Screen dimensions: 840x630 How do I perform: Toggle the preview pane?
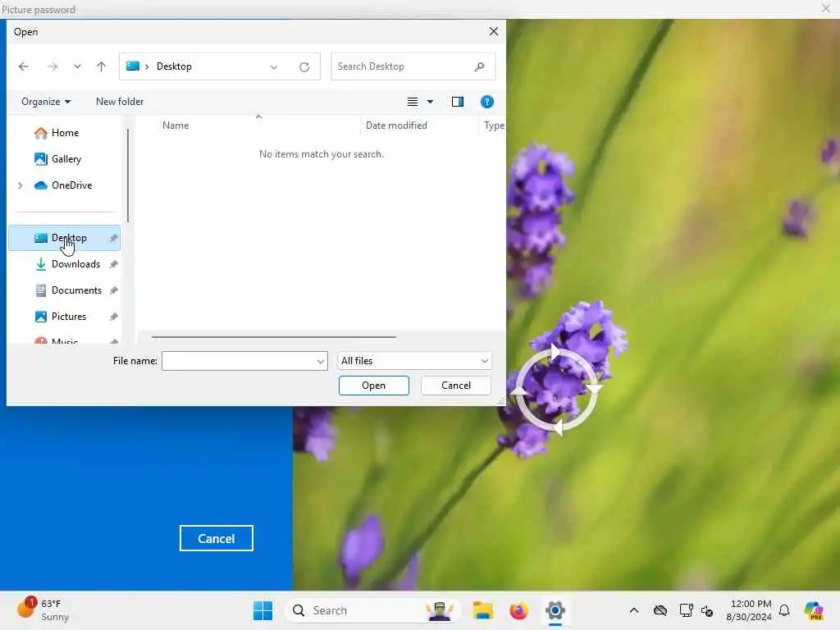tap(458, 102)
